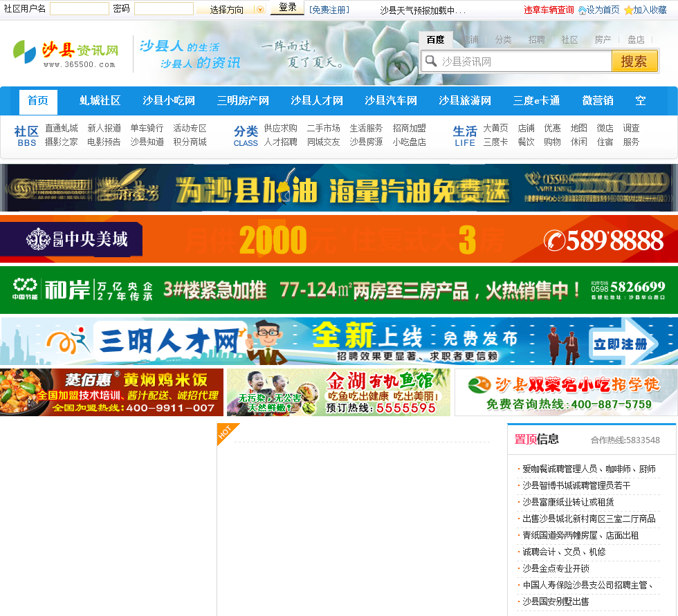Viewport: 678px width, 616px height.
Task: Open the 中央美城 orange banner ad
Action: pyautogui.click(x=339, y=239)
